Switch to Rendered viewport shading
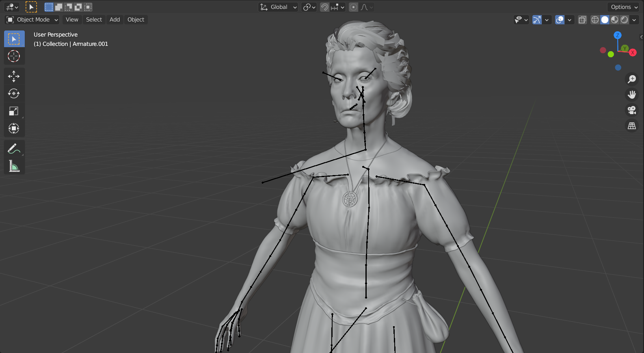644x353 pixels. [625, 19]
